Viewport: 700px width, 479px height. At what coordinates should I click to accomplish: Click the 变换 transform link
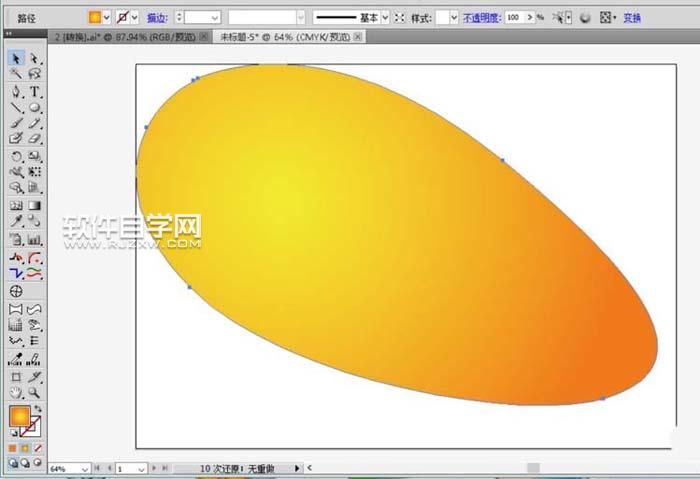(632, 18)
